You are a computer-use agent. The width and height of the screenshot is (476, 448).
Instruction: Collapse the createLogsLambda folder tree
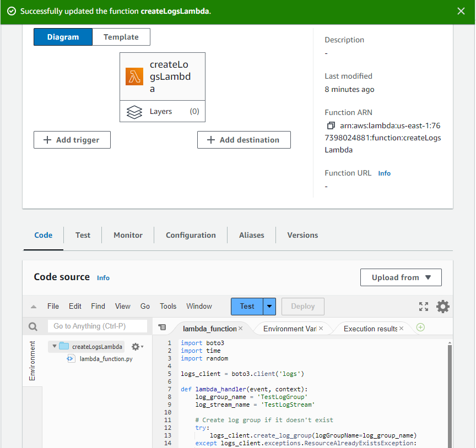coord(55,347)
